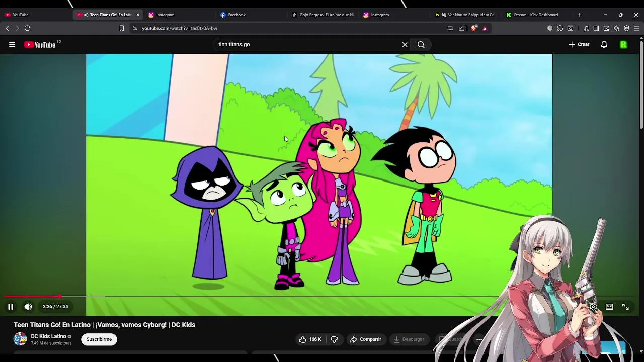
Task: Mute the video volume
Action: (x=28, y=306)
